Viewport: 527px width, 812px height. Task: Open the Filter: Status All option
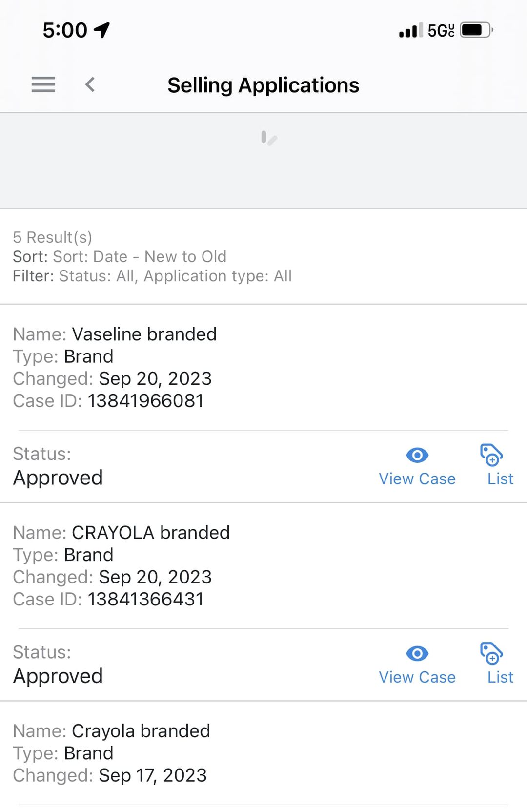[152, 276]
